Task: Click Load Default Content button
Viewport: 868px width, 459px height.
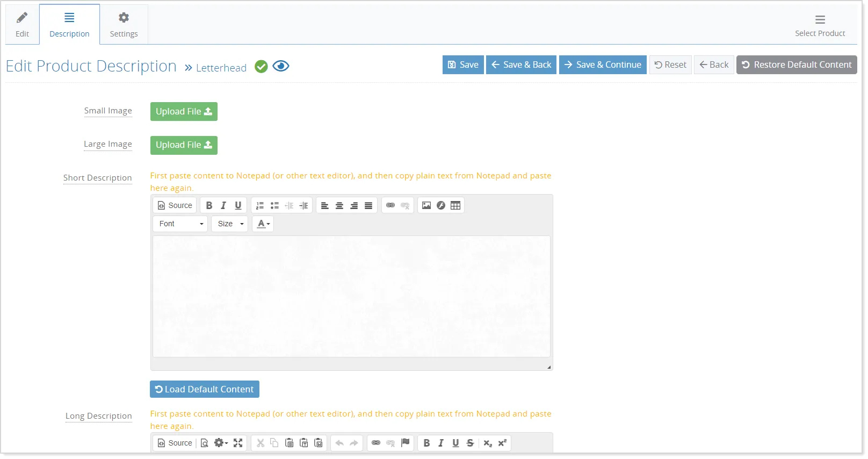Action: [205, 389]
